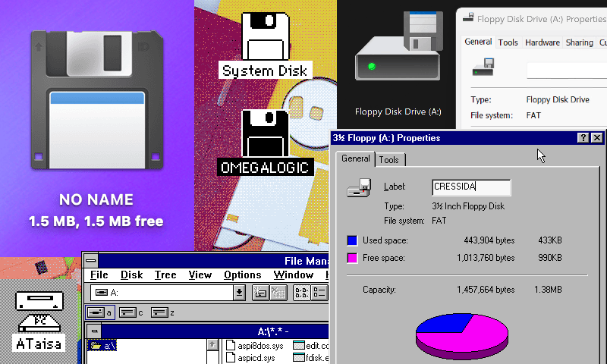
Task: Open the A:\*.* child window control menu
Action: click(x=93, y=331)
